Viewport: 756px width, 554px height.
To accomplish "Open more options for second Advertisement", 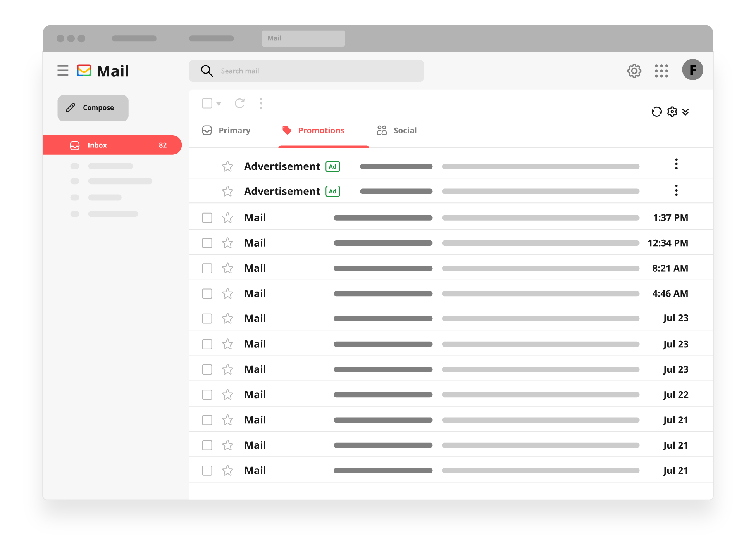I will [676, 191].
